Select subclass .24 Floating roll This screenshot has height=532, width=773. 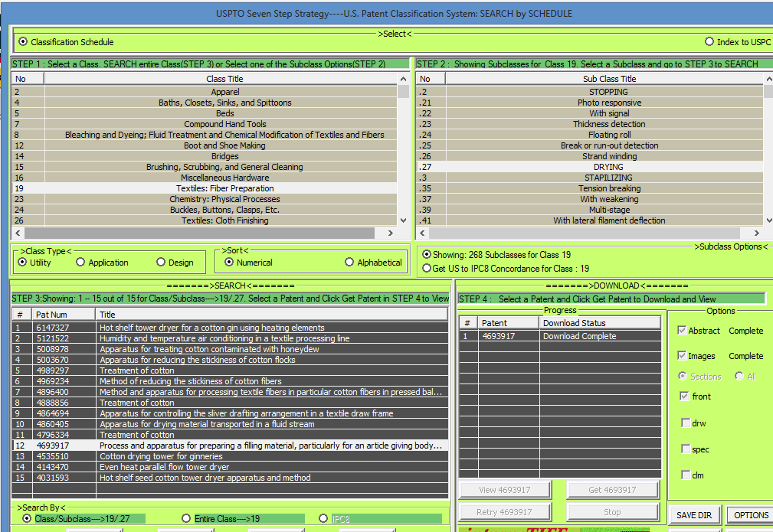click(590, 135)
